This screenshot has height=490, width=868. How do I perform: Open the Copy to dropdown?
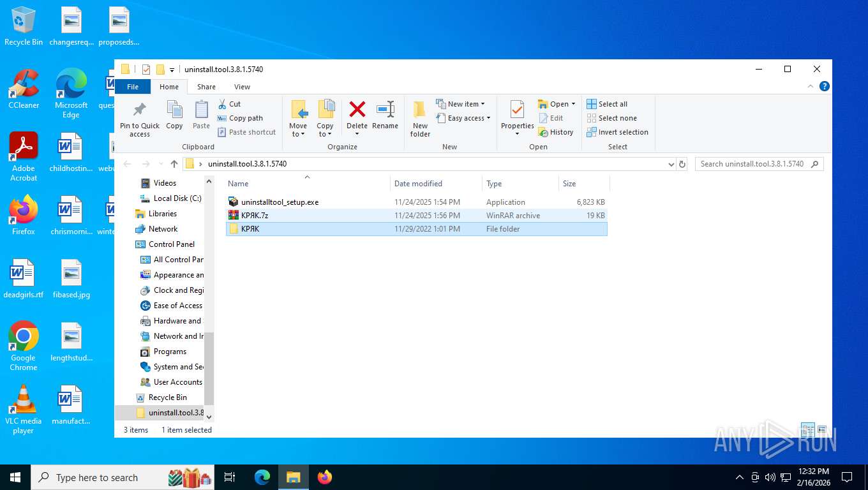click(325, 119)
